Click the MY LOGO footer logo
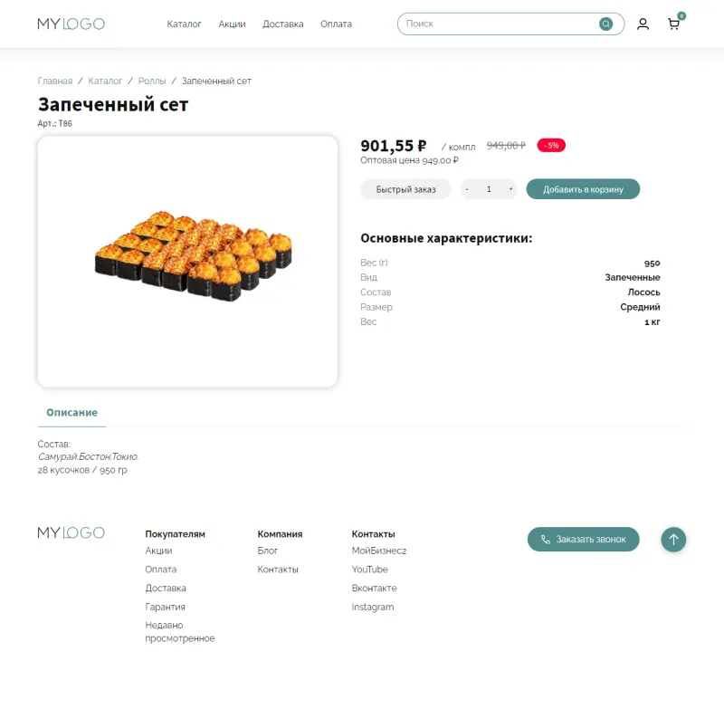This screenshot has height=728, width=724. pyautogui.click(x=71, y=532)
